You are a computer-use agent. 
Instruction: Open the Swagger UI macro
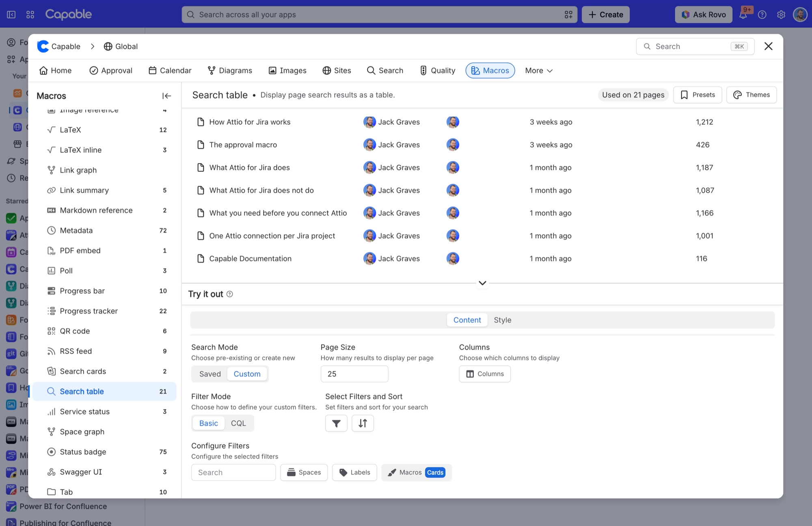click(105, 472)
